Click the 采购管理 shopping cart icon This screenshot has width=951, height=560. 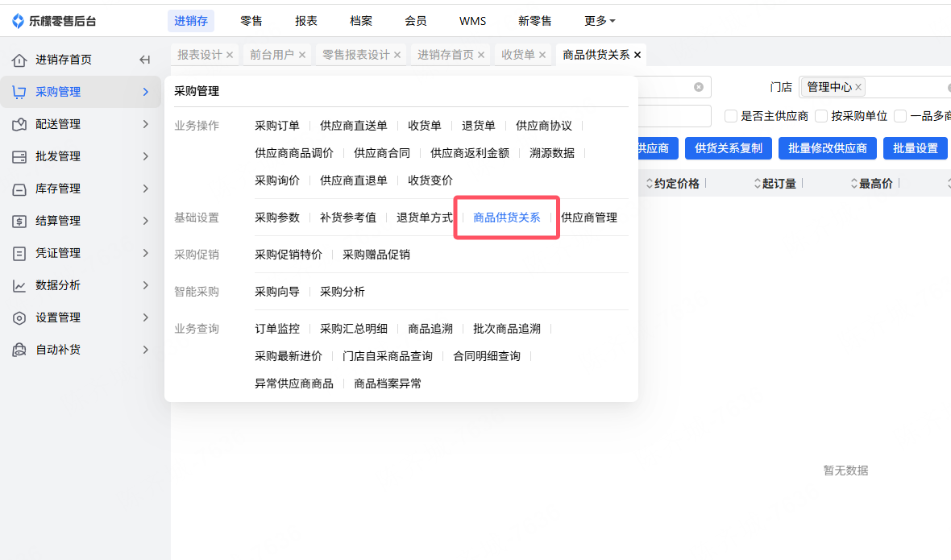[x=19, y=92]
